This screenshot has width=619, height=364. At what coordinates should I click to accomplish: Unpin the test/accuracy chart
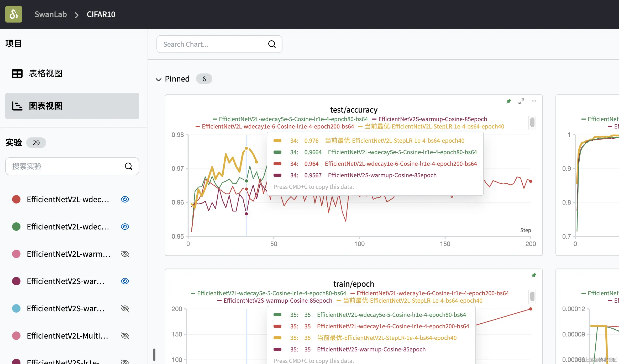click(x=508, y=101)
